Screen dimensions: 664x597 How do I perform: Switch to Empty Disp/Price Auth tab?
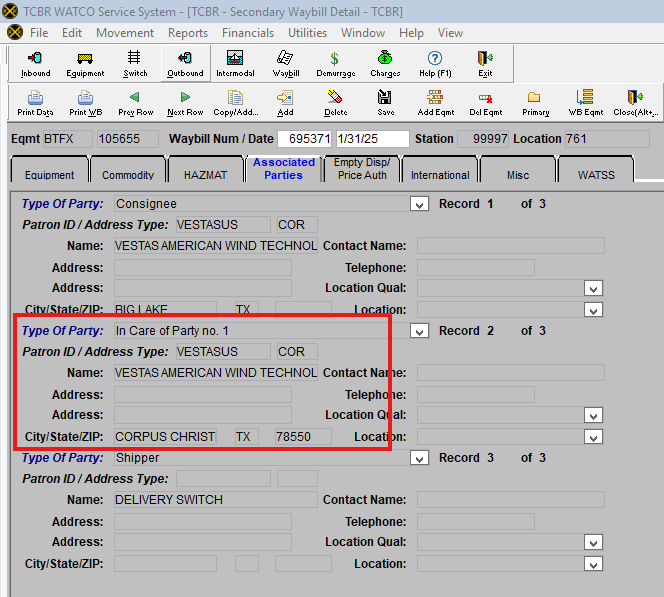click(362, 169)
